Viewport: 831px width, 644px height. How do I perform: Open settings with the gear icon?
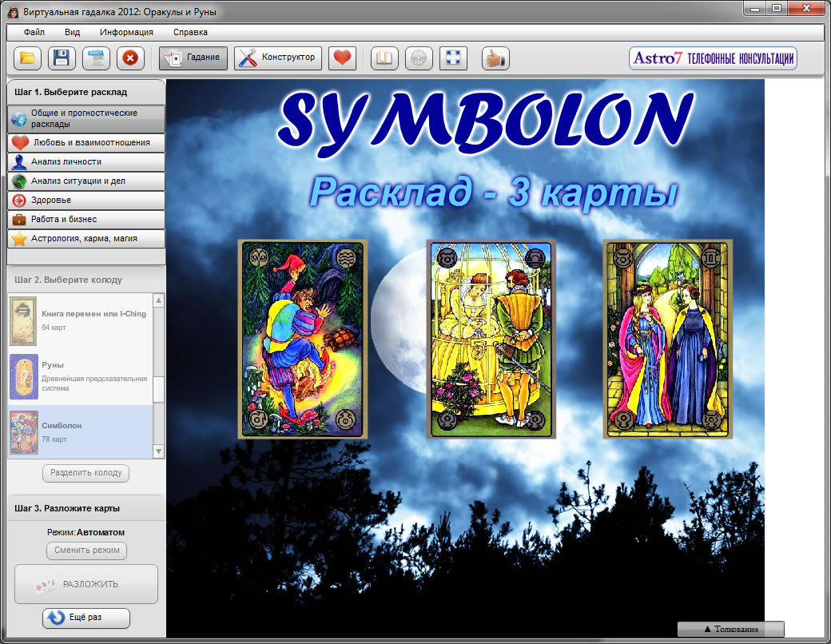pyautogui.click(x=419, y=58)
